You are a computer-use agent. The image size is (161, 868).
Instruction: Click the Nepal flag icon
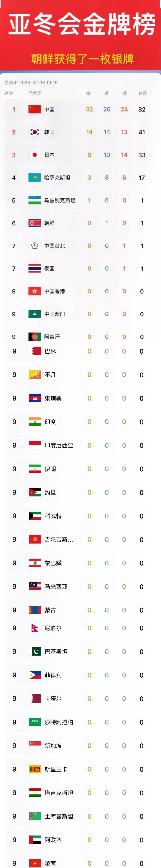click(35, 628)
